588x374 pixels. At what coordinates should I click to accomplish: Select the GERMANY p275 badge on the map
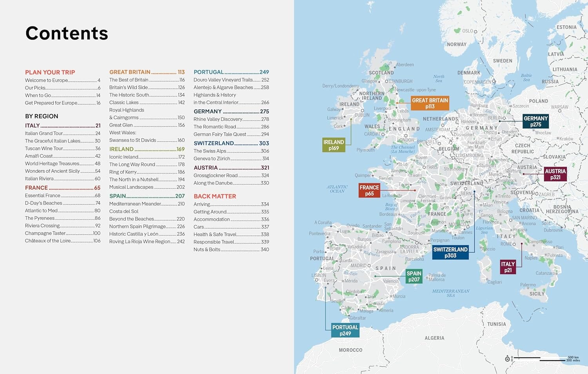pyautogui.click(x=535, y=121)
